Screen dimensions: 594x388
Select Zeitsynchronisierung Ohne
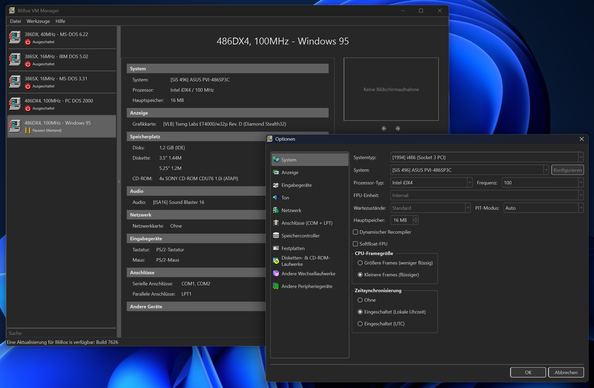point(360,300)
